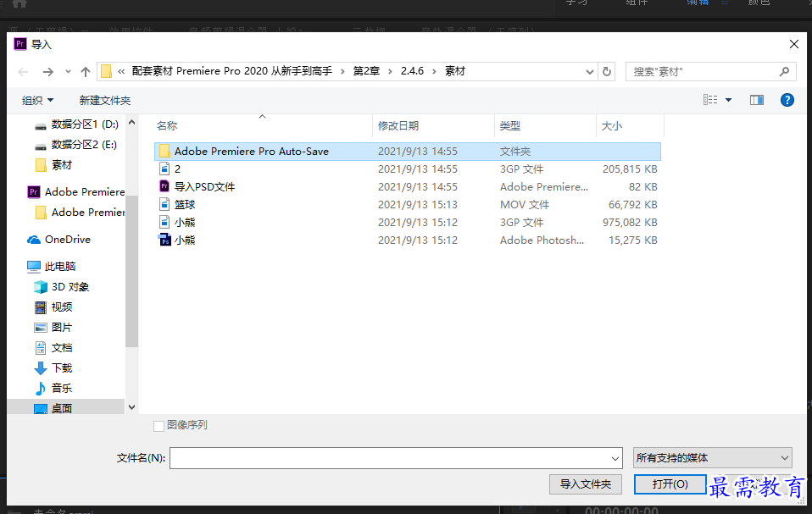Open 下载 folder in sidebar
Viewport: 812px width, 514px height.
click(x=54, y=368)
